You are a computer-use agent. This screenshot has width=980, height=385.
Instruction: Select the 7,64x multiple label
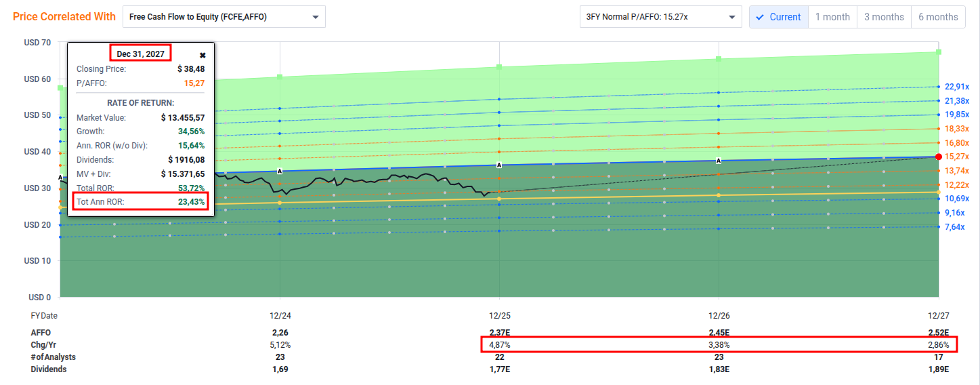(x=954, y=227)
